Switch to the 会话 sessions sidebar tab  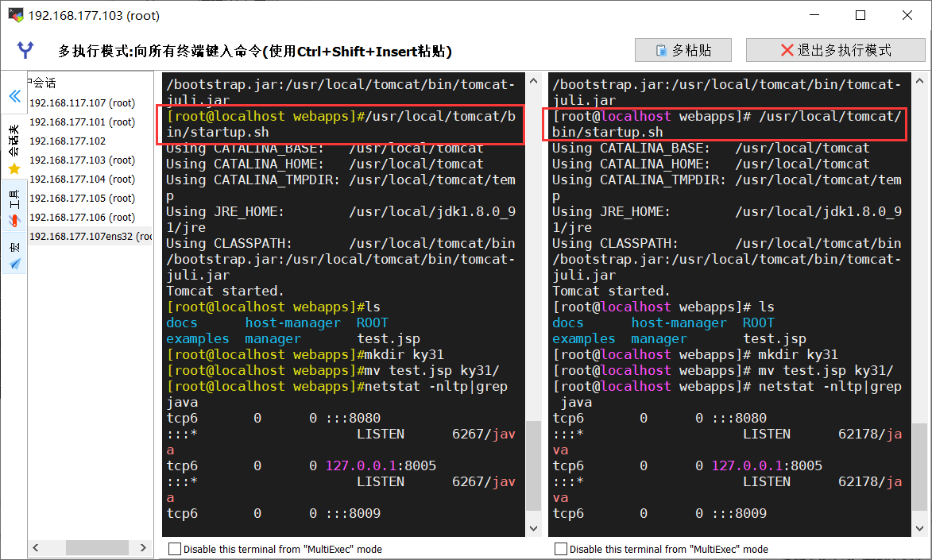point(14,149)
